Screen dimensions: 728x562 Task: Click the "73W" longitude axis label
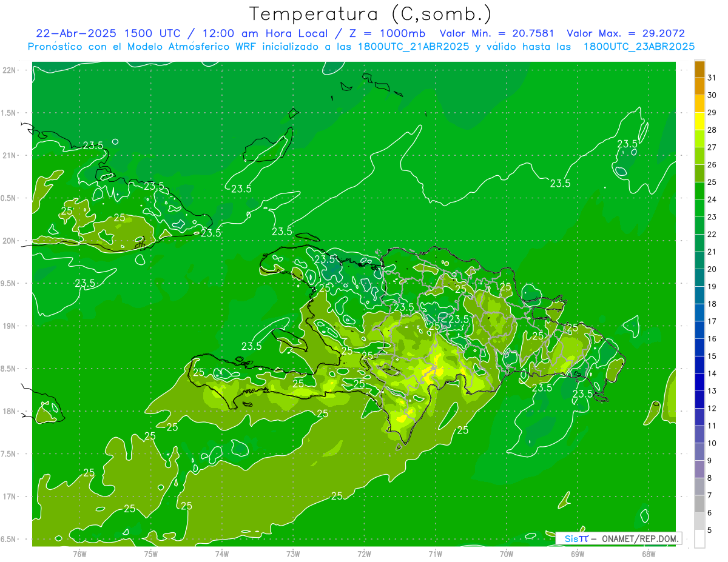click(x=293, y=554)
